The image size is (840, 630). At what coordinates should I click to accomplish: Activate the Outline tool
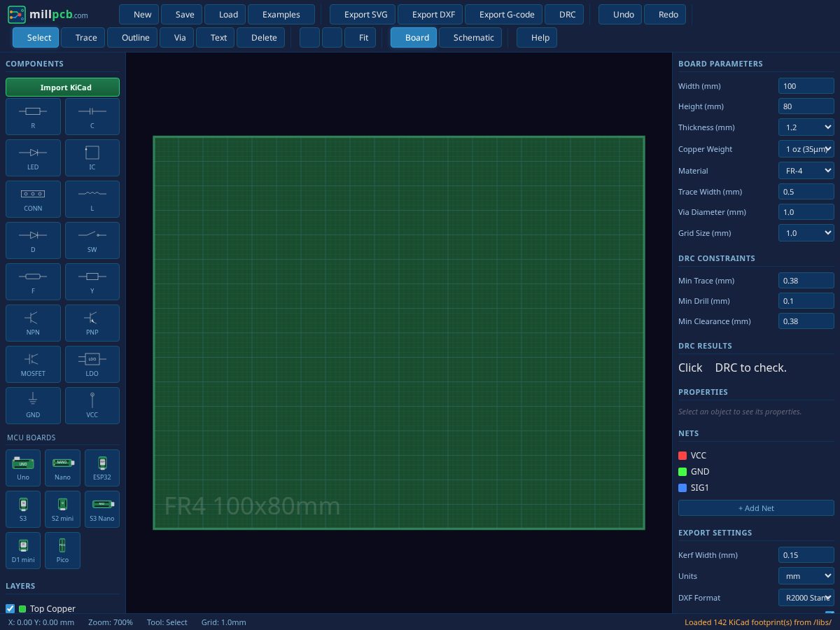(x=132, y=38)
